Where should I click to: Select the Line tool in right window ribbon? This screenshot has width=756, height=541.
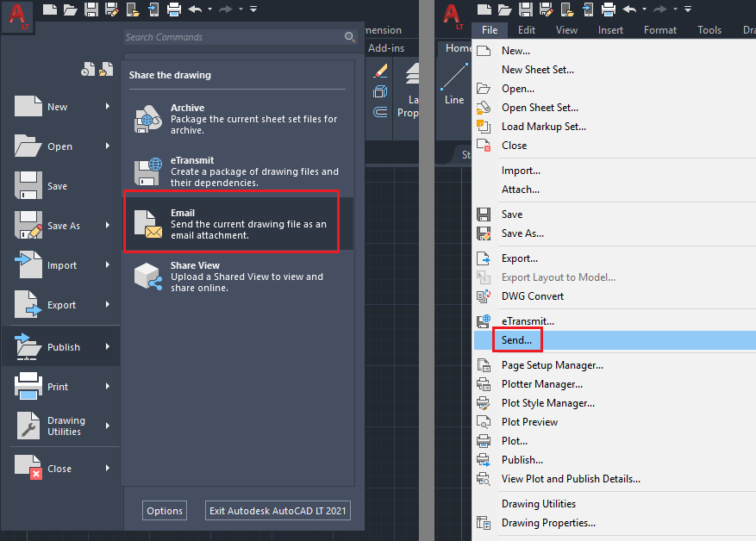[x=454, y=83]
